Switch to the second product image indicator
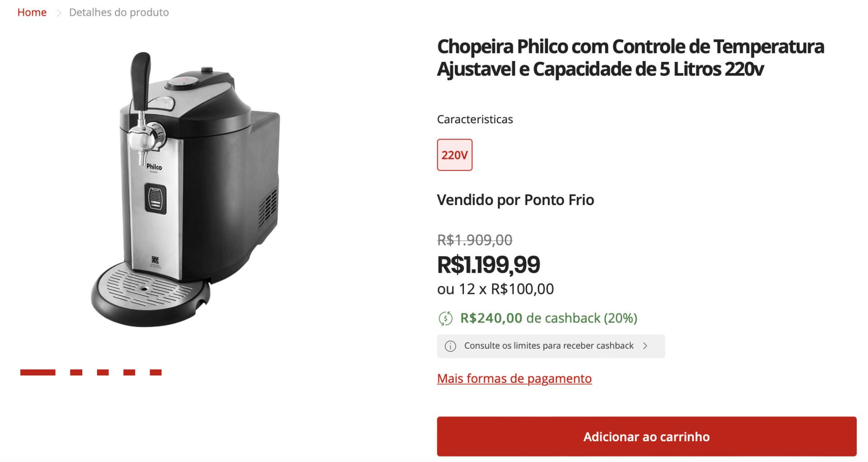 76,373
